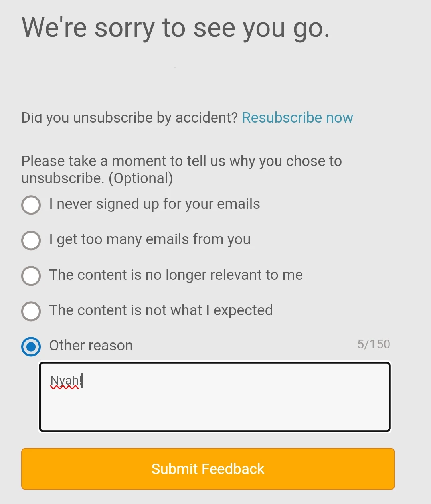
Task: Click the label text 'I never signed up for your emails'
Action: (154, 204)
